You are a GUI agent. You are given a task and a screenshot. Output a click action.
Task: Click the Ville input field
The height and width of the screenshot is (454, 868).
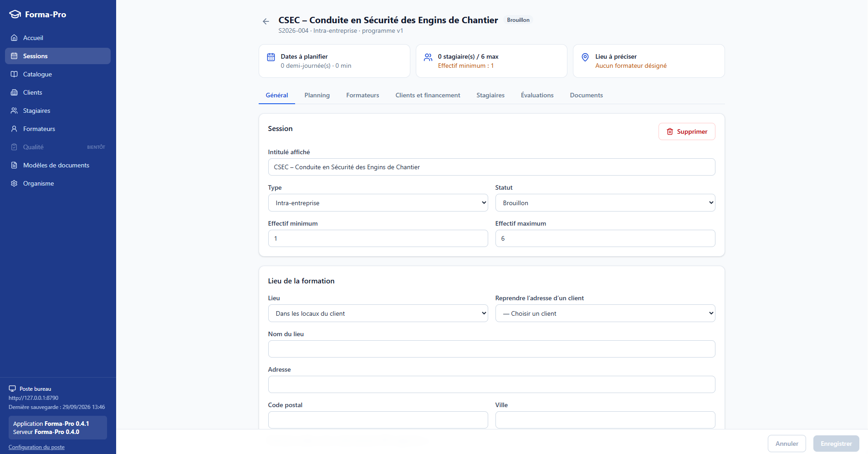(605, 420)
